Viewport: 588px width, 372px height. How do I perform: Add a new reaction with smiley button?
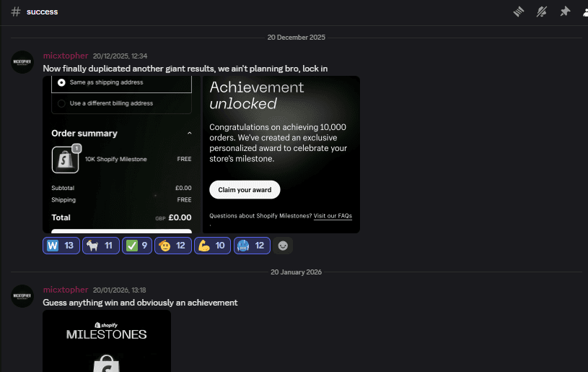coord(283,246)
